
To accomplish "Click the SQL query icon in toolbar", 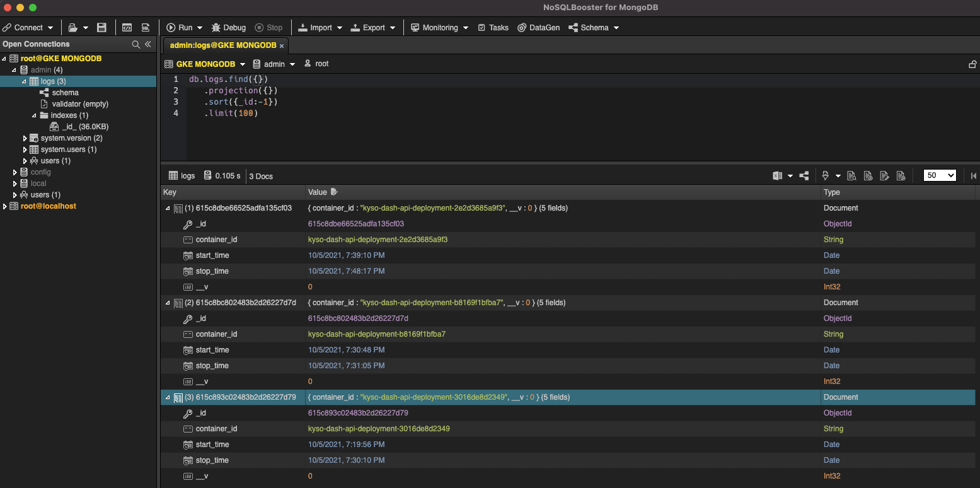I will tap(146, 28).
